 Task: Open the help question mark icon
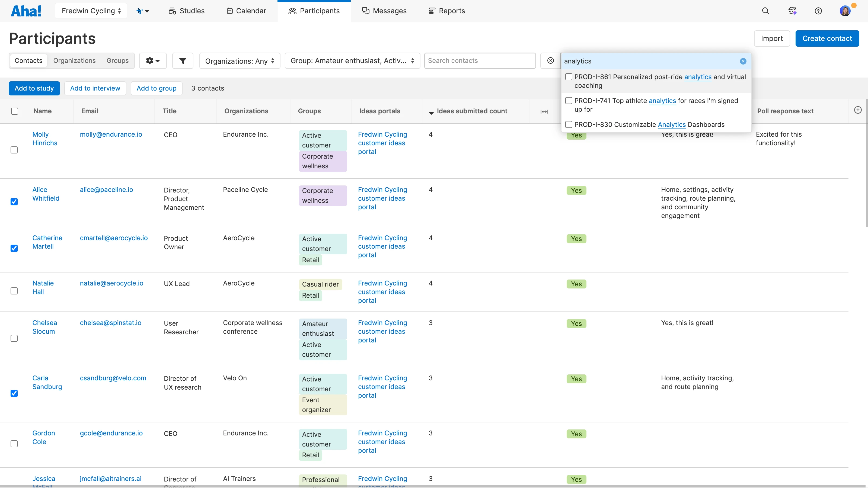click(x=818, y=11)
